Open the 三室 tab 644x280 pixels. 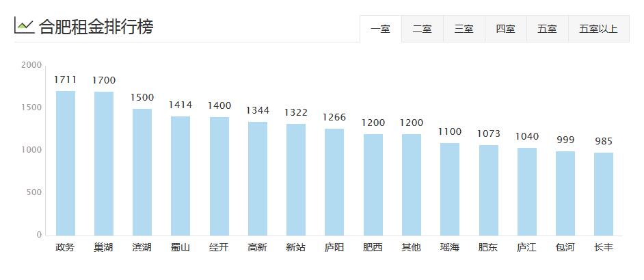point(464,29)
